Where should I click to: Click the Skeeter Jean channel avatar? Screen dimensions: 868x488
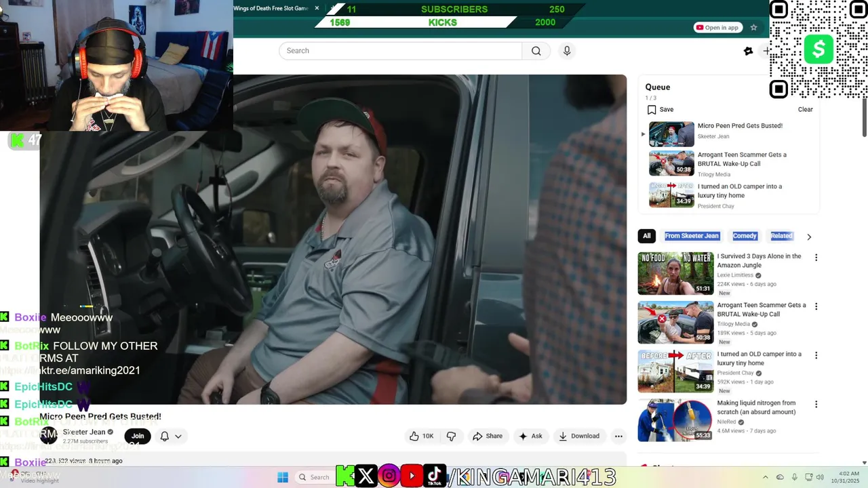(48, 436)
